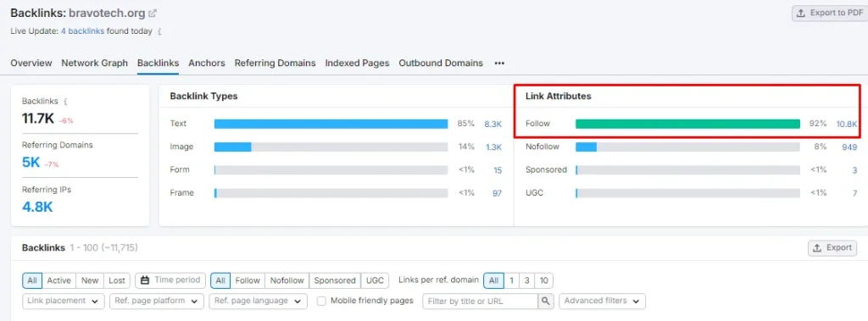Viewport: 868px width, 321px height.
Task: Click the 1.3K Image backlinks count
Action: tap(494, 147)
